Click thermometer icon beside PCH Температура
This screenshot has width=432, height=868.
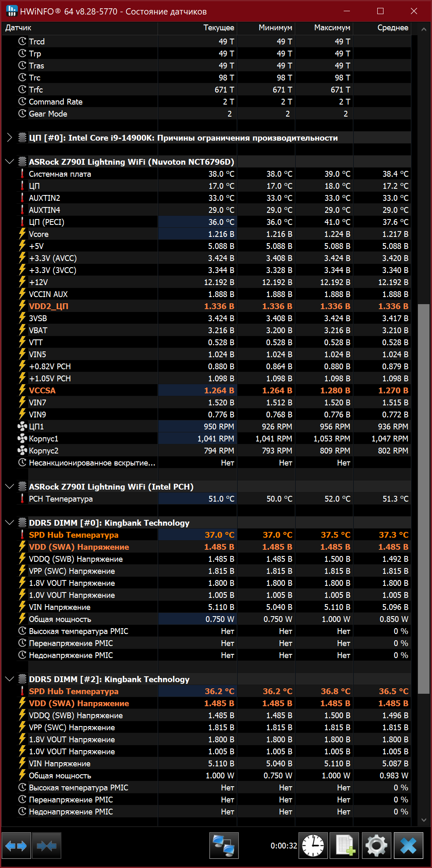point(22,499)
